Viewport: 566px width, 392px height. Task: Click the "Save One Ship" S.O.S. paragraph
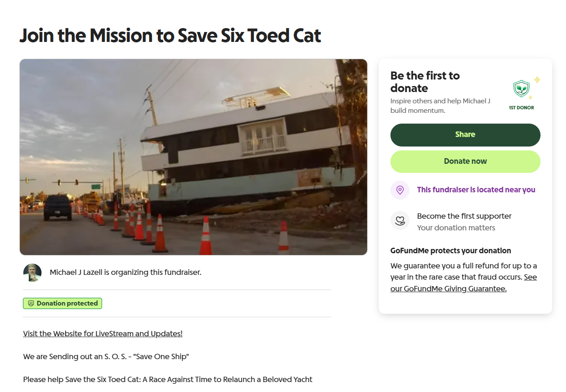click(x=106, y=357)
